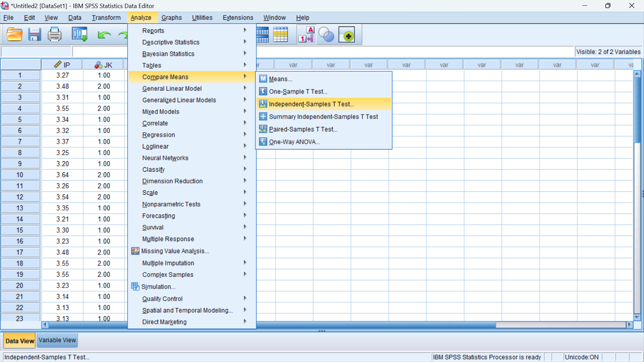644x362 pixels.
Task: Click the Missing Value Analysis icon
Action: click(135, 251)
